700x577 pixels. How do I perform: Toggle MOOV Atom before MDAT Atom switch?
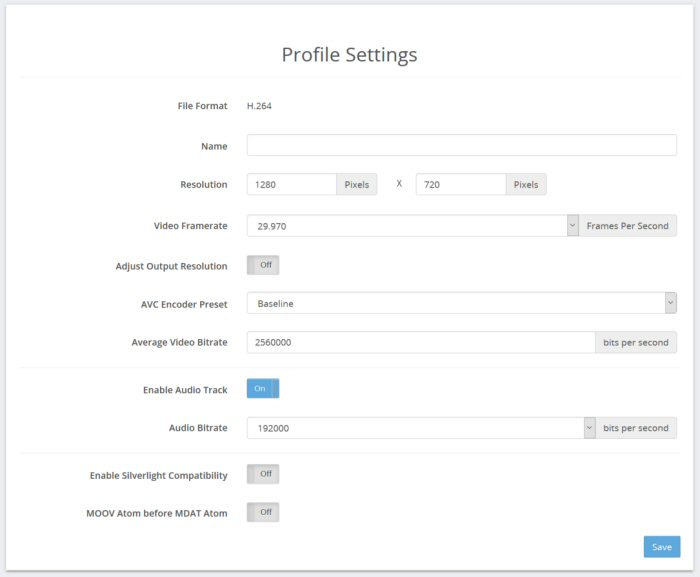pyautogui.click(x=263, y=512)
